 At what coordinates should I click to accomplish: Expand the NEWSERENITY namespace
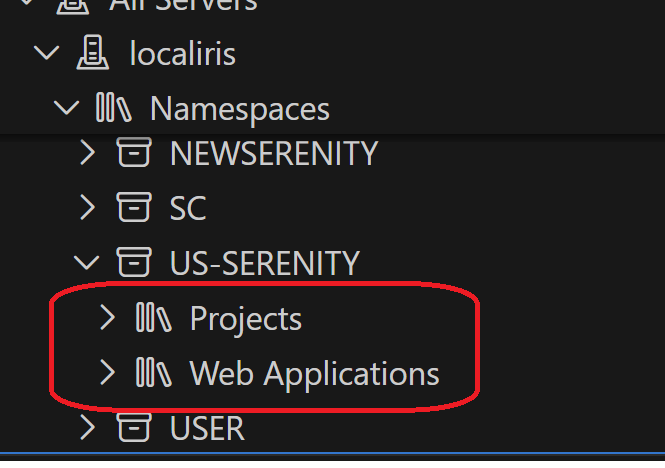(x=88, y=153)
